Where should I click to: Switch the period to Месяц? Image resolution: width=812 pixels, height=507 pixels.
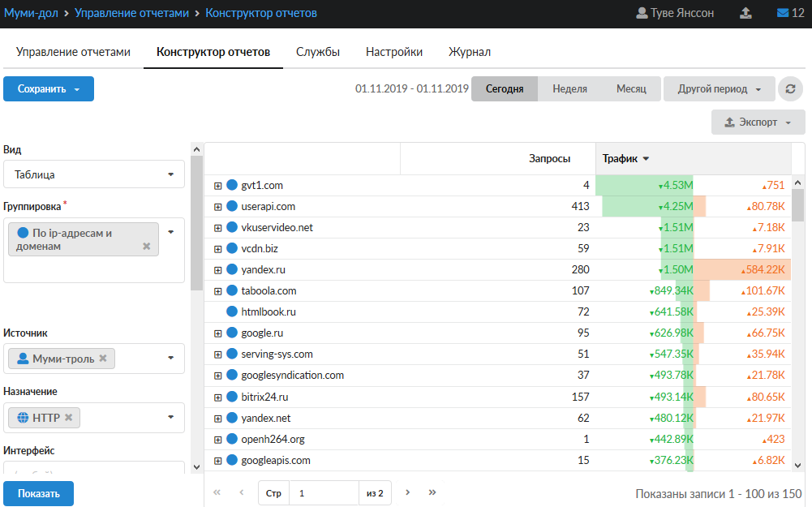pos(631,89)
